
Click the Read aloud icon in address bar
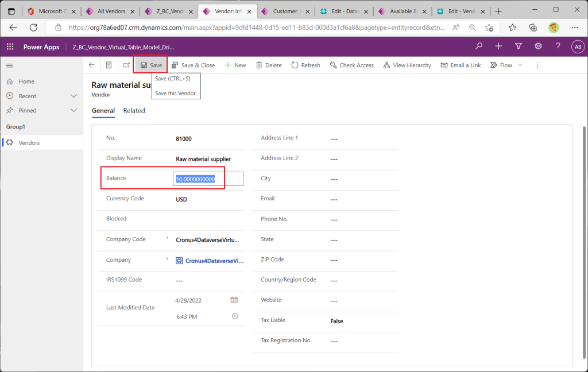456,28
